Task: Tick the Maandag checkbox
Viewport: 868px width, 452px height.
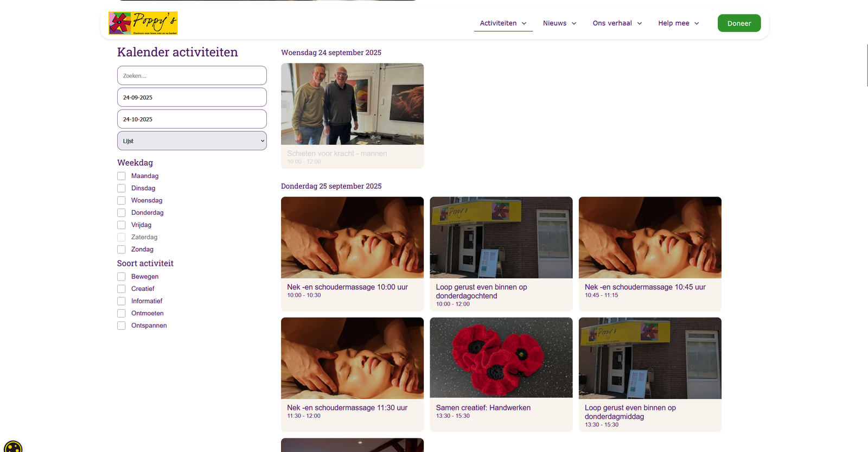Action: click(122, 176)
